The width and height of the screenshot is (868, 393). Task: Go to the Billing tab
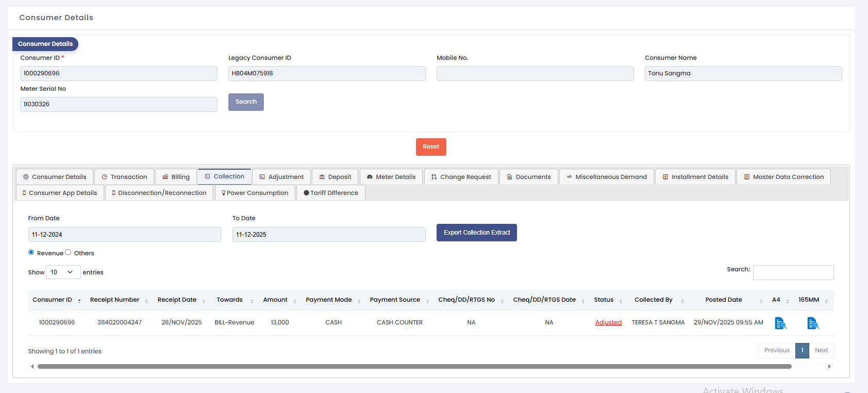[176, 177]
